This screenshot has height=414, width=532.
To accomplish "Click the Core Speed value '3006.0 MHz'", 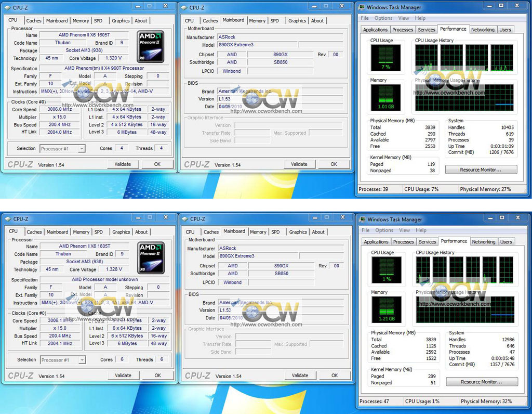I will tap(59, 109).
